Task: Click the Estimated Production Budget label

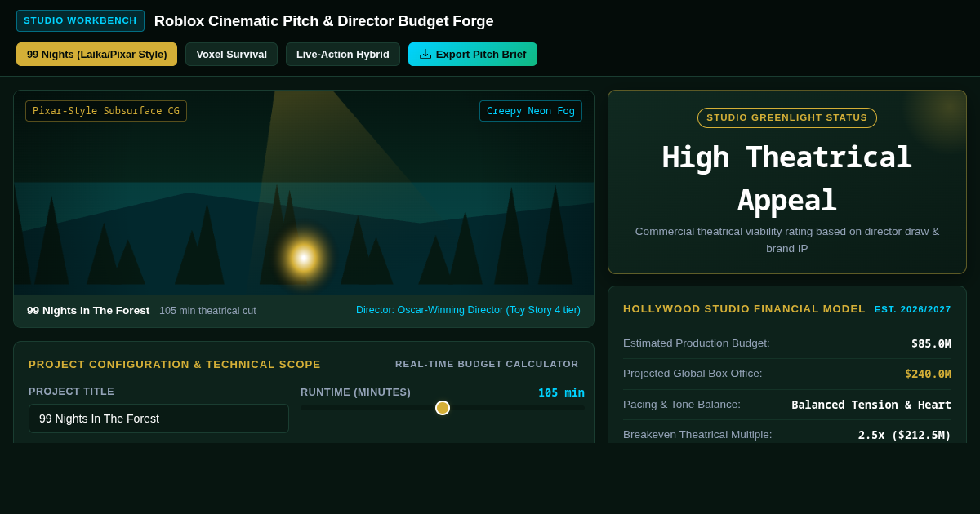Action: tap(697, 343)
